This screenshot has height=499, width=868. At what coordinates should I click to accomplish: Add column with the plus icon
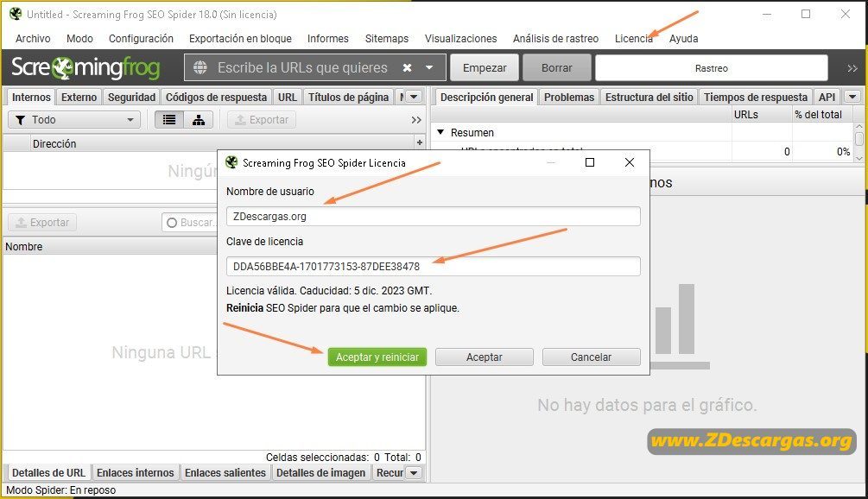[x=419, y=142]
